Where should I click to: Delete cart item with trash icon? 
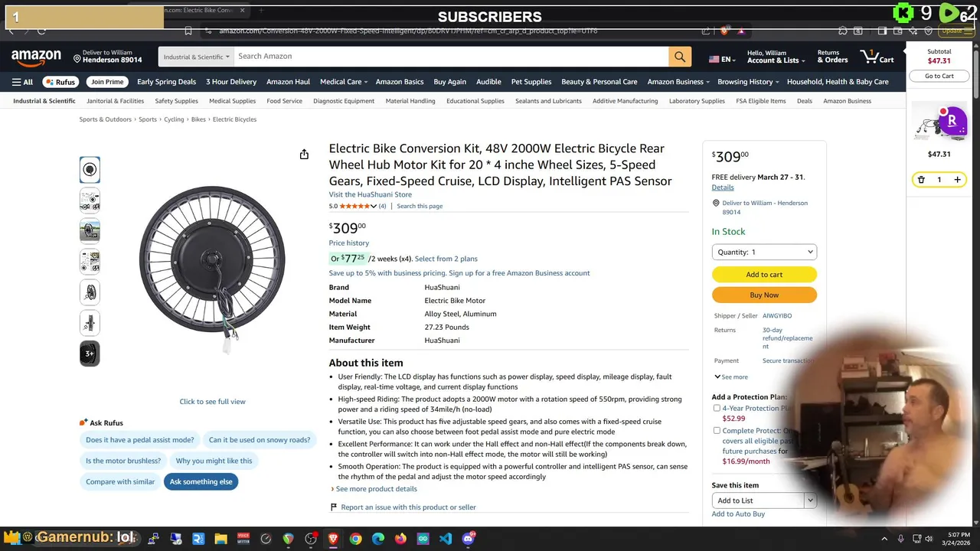click(x=921, y=180)
